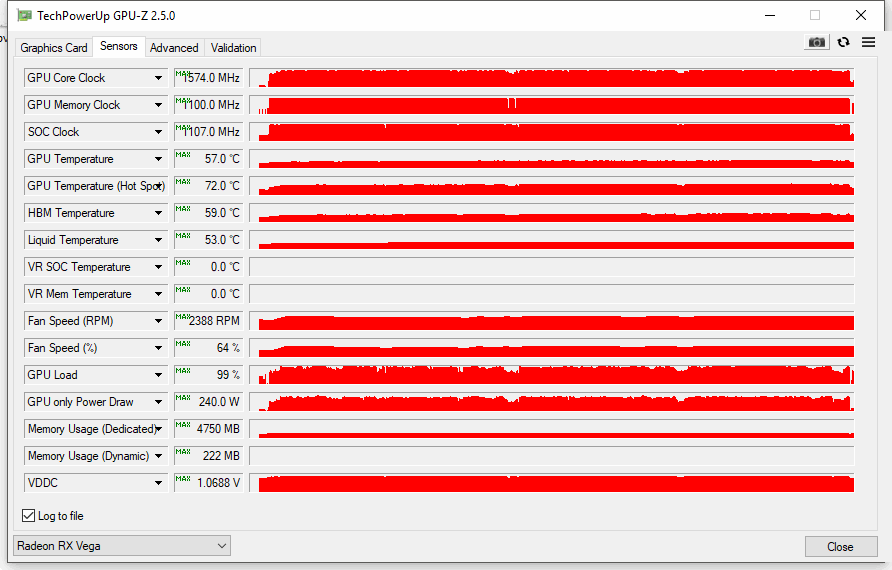892x570 pixels.
Task: Click the GPU only Power Draw graph
Action: [552, 402]
